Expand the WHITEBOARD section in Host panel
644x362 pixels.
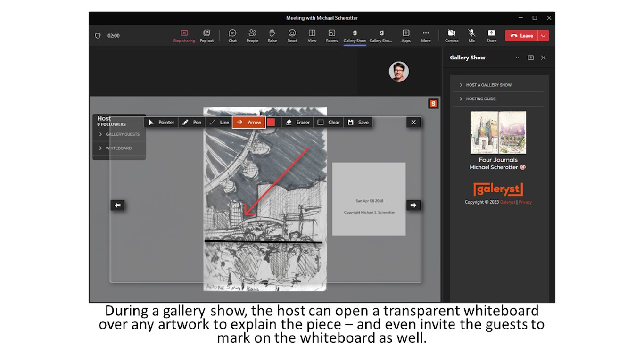click(x=119, y=148)
